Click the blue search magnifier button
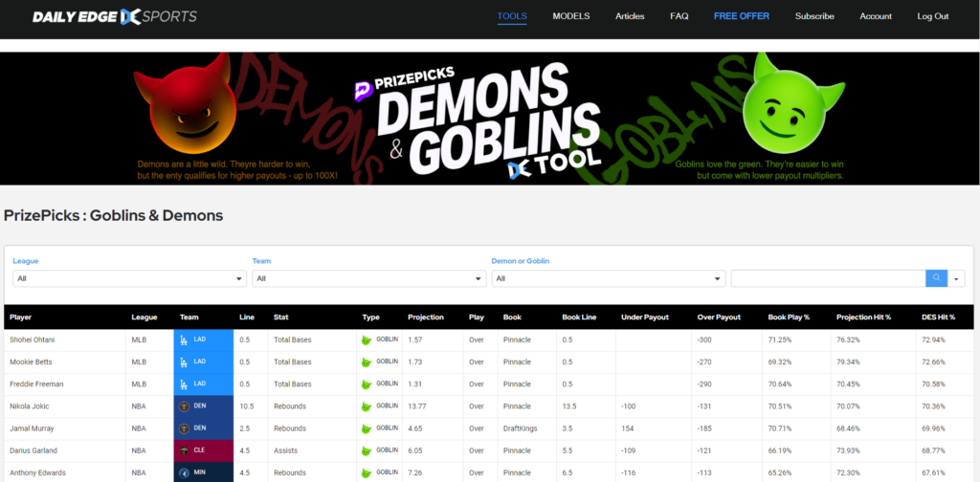The width and height of the screenshot is (980, 482). coord(936,278)
